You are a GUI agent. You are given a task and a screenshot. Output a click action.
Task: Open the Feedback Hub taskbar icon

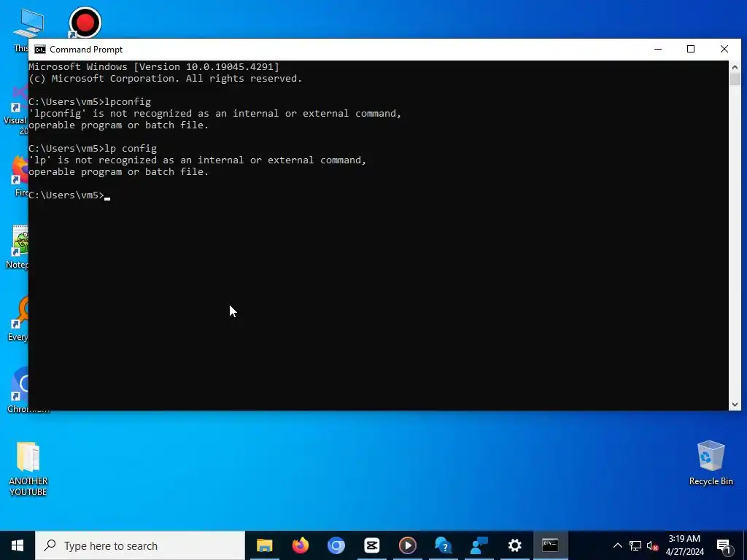479,545
